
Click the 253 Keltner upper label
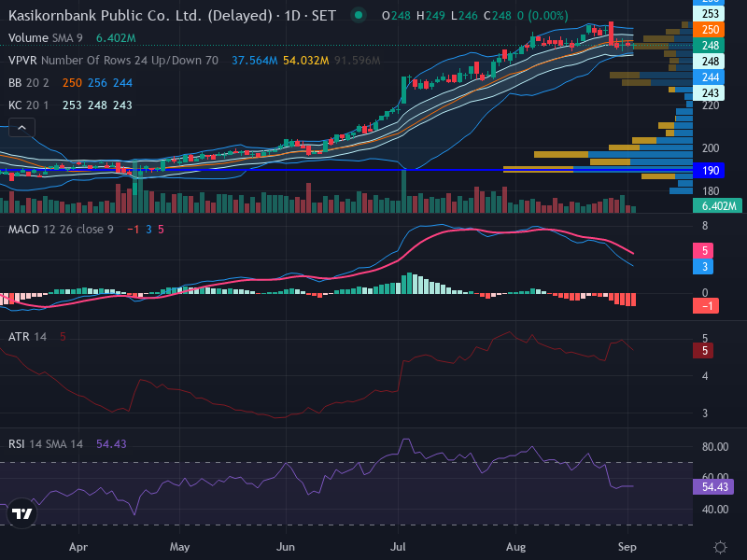(709, 13)
